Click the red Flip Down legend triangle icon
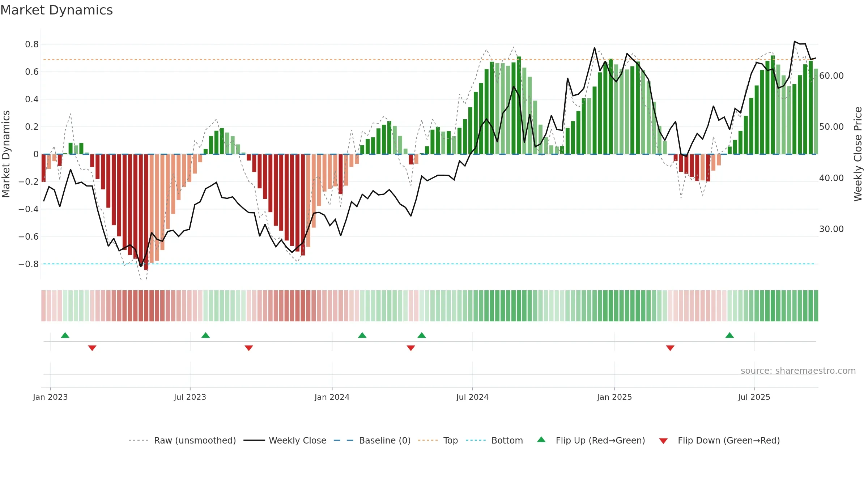Screen dimensions: 868x488 pos(663,441)
